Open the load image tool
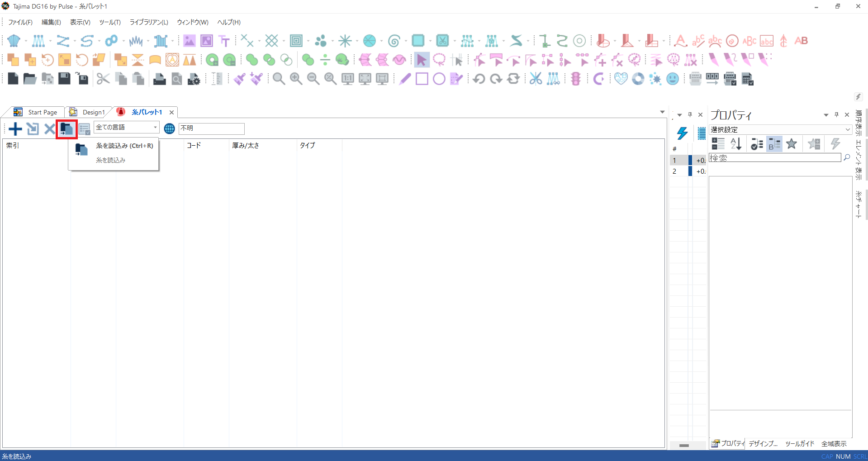Viewport: 868px width, 461px height. [189, 41]
